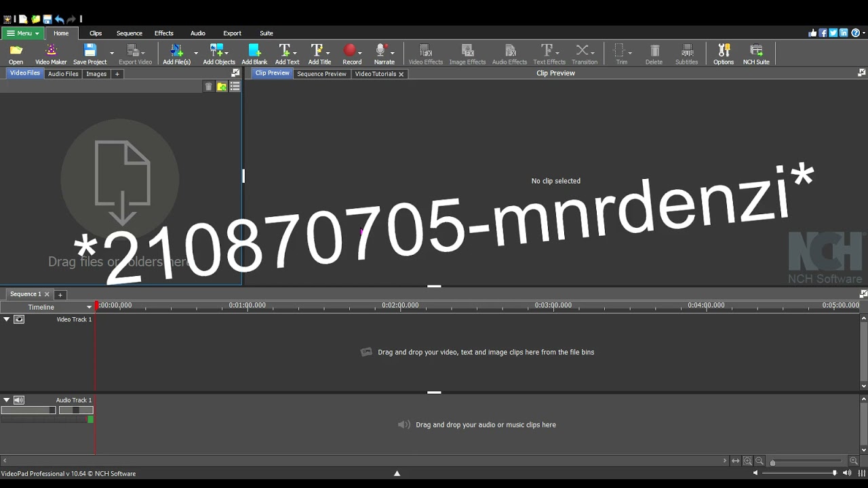The width and height of the screenshot is (868, 488).
Task: Expand the Record dropdown arrow
Action: [x=360, y=52]
